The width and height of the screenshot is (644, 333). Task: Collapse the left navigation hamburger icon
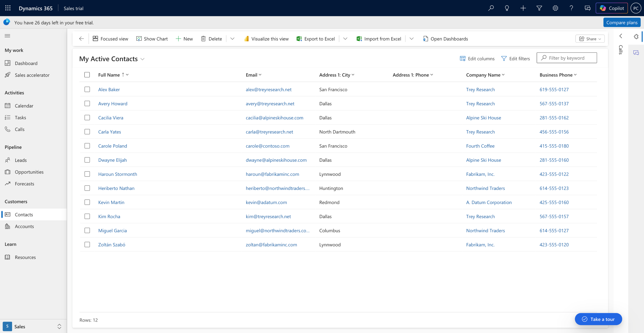(x=8, y=36)
